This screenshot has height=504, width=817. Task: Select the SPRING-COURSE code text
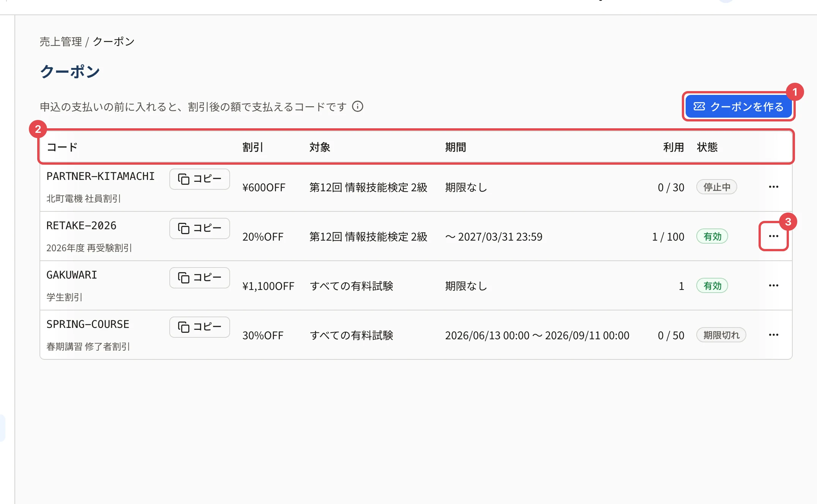point(88,324)
